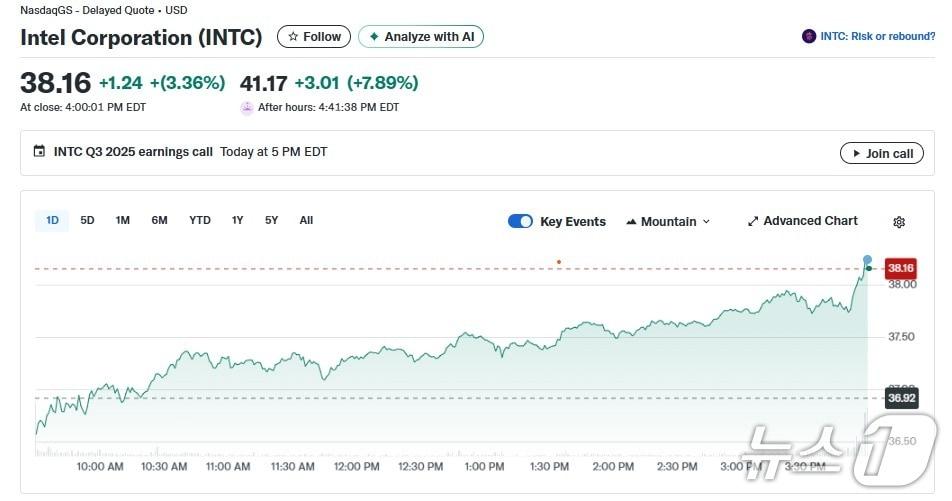This screenshot has width=952, height=501.
Task: Expand the Mountain chart type dropdown
Action: coord(668,221)
